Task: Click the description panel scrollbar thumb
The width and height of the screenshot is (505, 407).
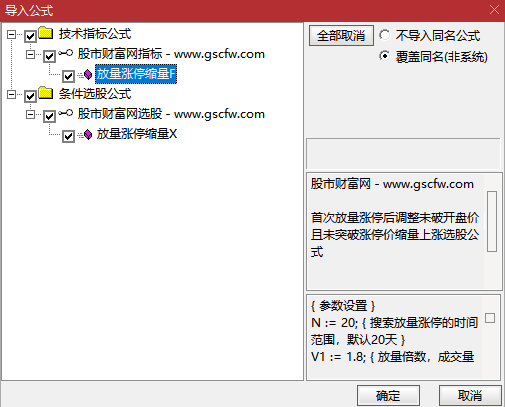Action: pos(492,221)
